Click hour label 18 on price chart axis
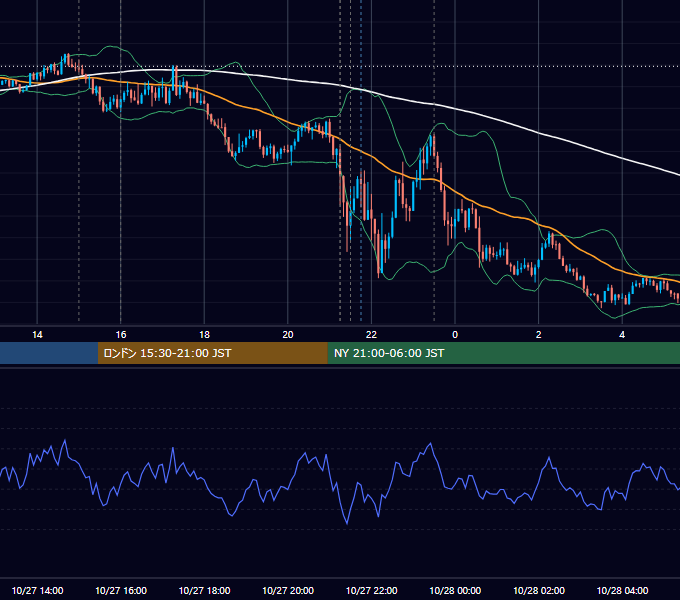This screenshot has width=680, height=600. point(204,335)
